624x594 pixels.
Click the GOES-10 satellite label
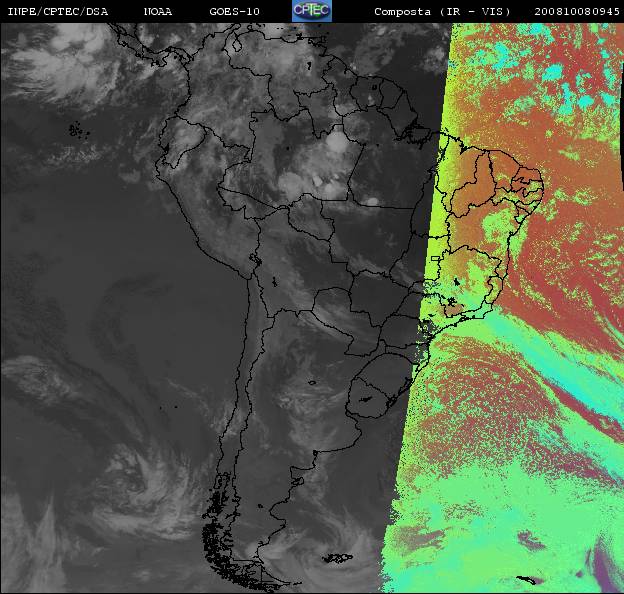click(234, 12)
